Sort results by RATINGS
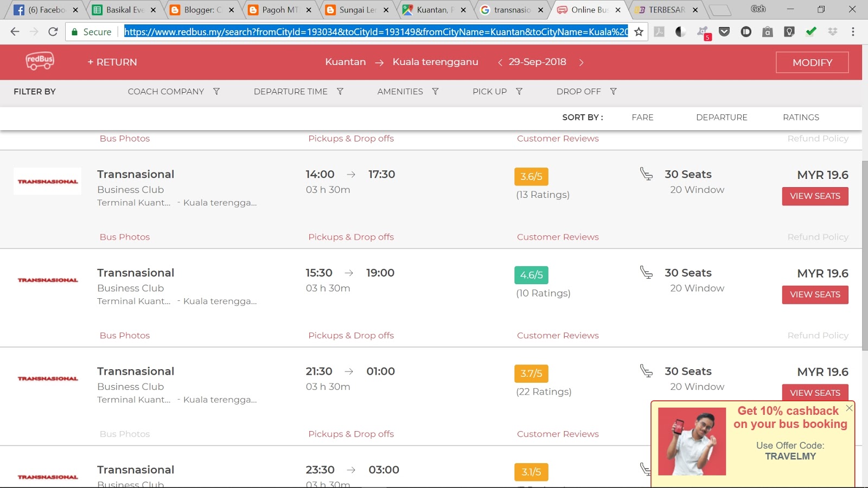Image resolution: width=868 pixels, height=488 pixels. coord(801,117)
